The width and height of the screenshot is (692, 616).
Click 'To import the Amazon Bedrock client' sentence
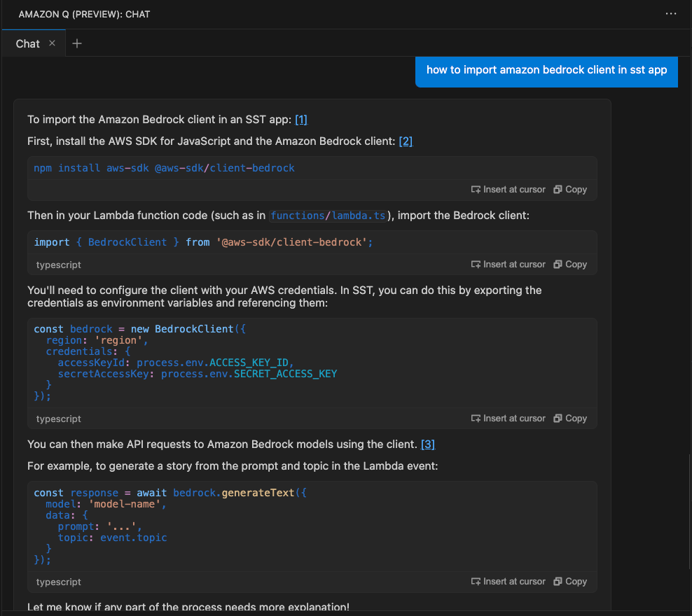point(159,120)
